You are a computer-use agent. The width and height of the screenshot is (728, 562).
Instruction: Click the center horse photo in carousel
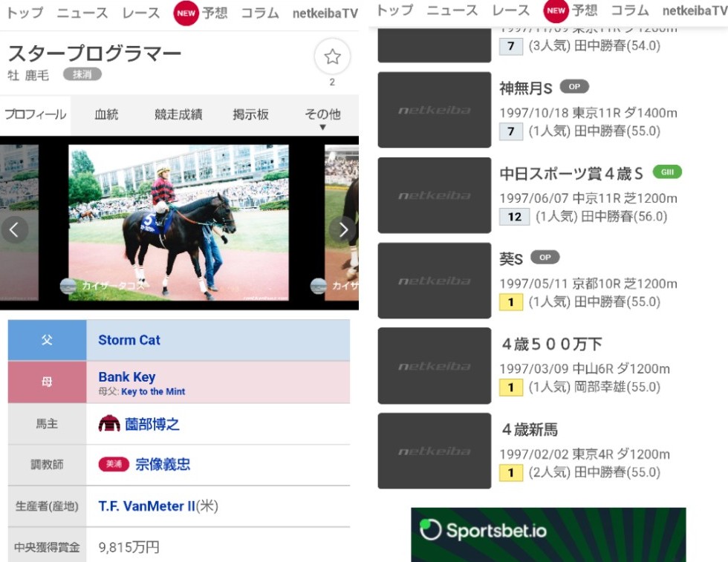pos(179,223)
